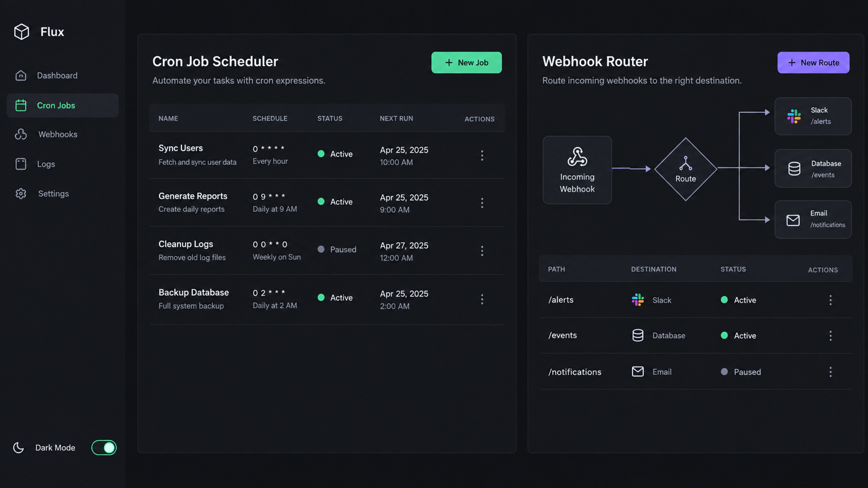The width and height of the screenshot is (868, 488).
Task: Click the Sync Users job name
Action: (x=181, y=148)
